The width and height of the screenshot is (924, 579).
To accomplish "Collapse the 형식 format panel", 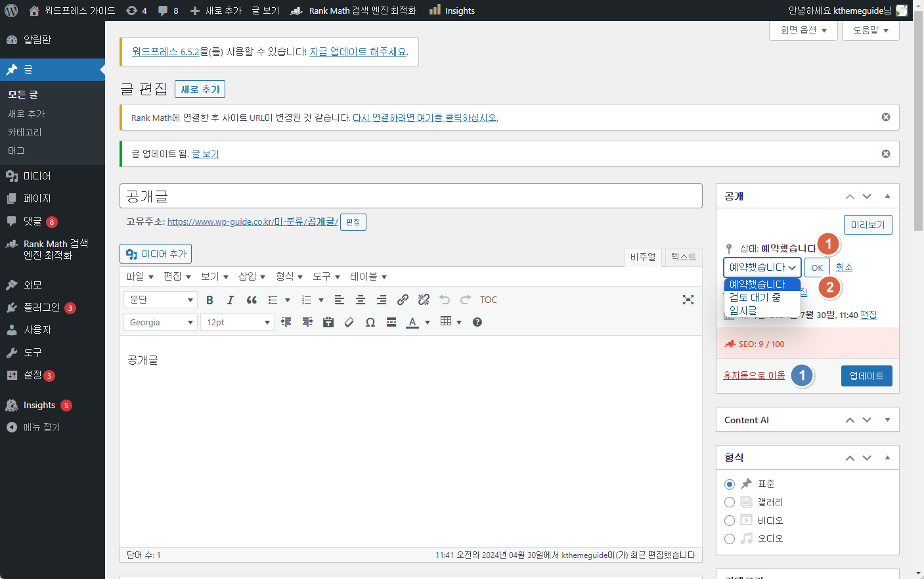I will pos(887,457).
